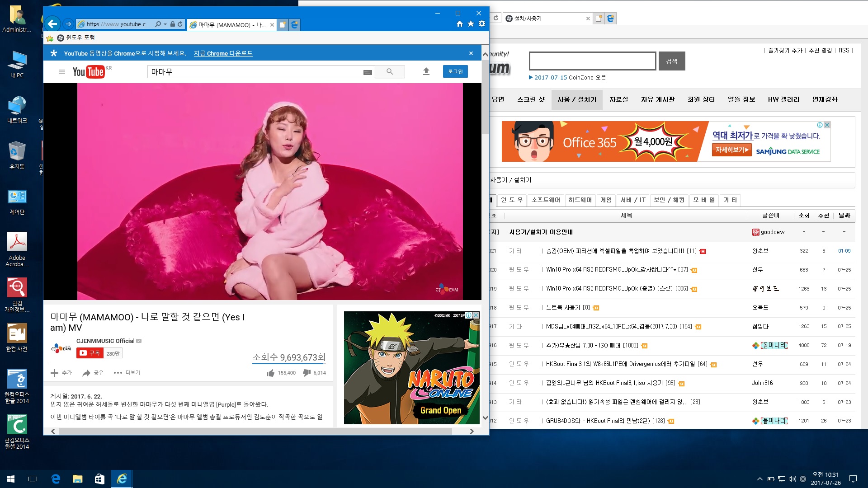Open 자료실 forum menu
868x488 pixels.
coord(618,99)
